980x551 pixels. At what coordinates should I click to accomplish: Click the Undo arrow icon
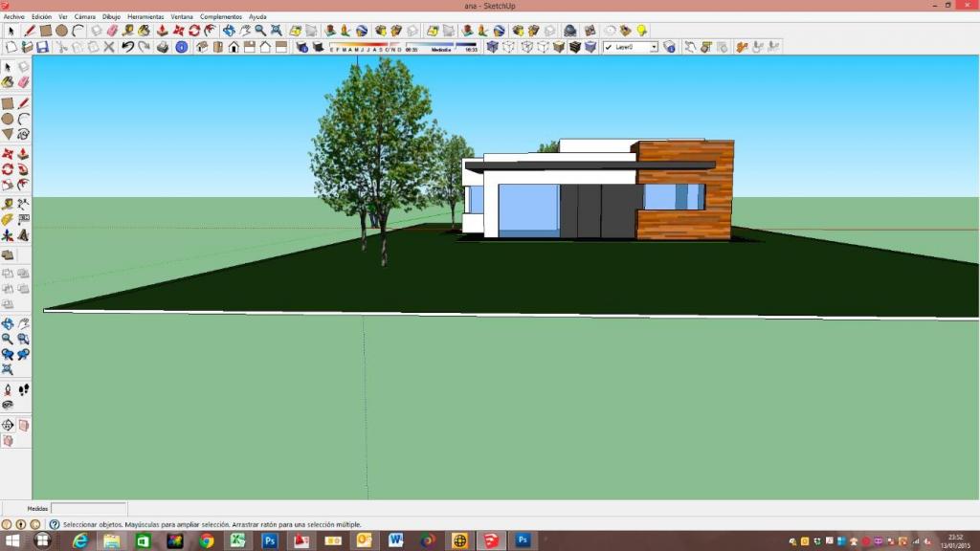point(127,47)
